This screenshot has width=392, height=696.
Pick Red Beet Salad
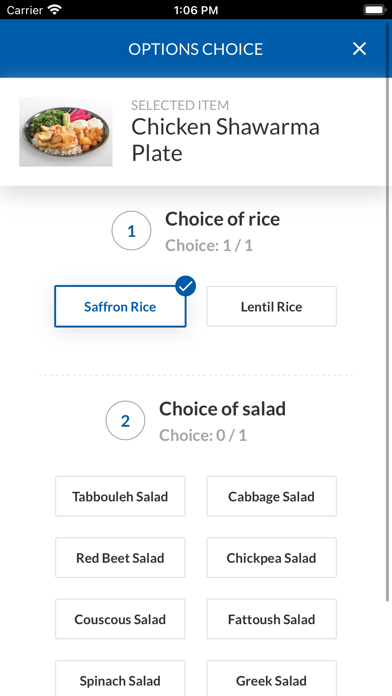point(120,558)
